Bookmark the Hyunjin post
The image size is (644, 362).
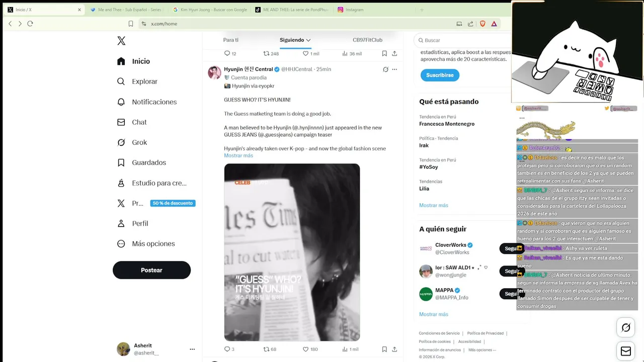tap(384, 349)
